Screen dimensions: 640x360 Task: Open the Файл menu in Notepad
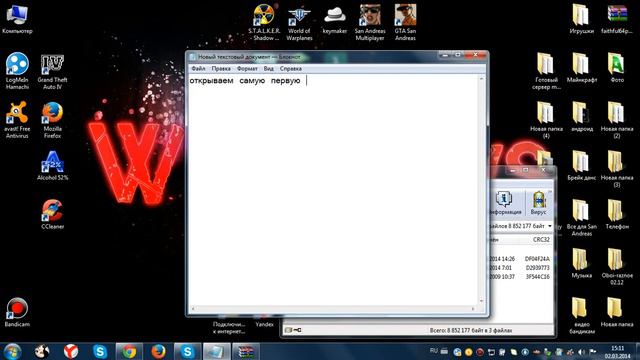click(198, 69)
